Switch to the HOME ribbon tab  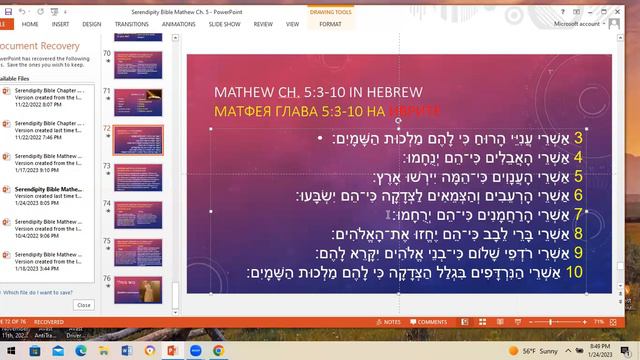click(x=30, y=24)
